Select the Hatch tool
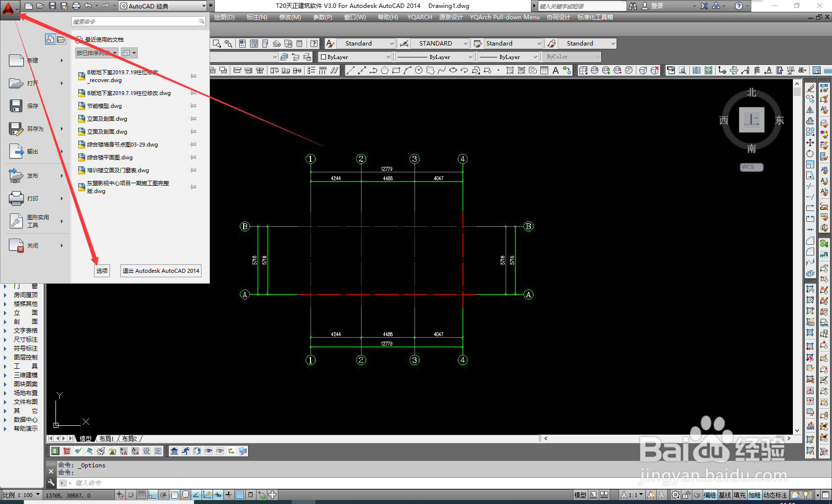This screenshot has width=832, height=504. 510,70
